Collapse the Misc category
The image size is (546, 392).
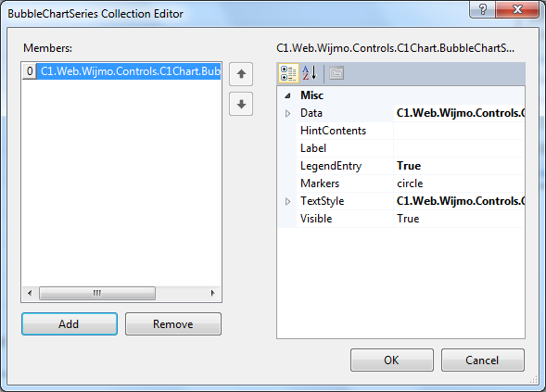tap(287, 95)
